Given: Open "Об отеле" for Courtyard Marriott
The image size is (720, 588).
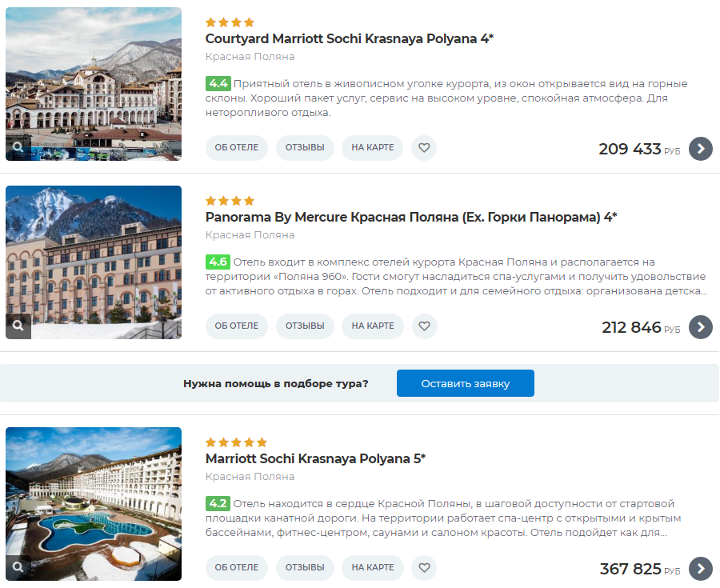Looking at the screenshot, I should [x=237, y=148].
